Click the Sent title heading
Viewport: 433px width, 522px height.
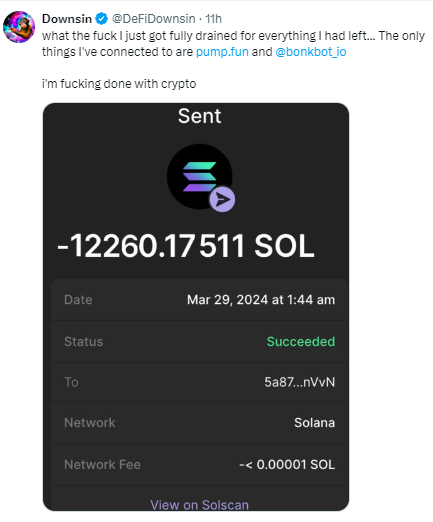point(199,116)
